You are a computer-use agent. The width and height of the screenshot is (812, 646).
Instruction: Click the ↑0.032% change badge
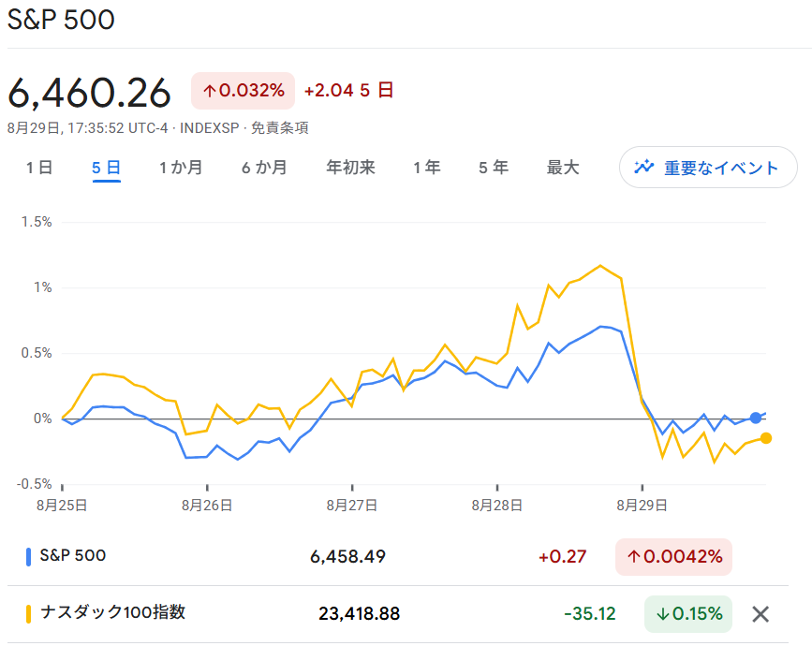tap(243, 91)
